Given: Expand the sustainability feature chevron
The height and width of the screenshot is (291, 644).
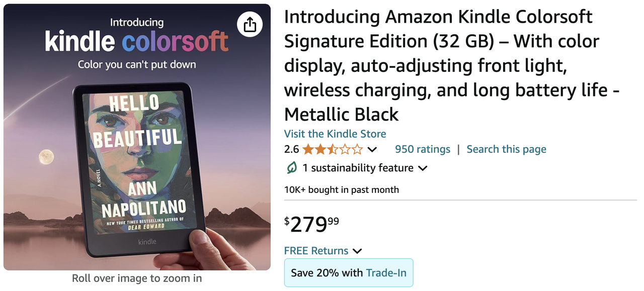Looking at the screenshot, I should [x=423, y=168].
